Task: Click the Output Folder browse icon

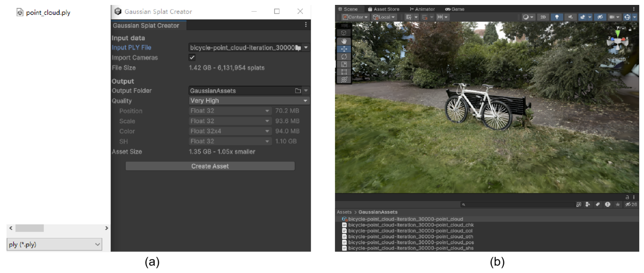Action: [x=298, y=91]
